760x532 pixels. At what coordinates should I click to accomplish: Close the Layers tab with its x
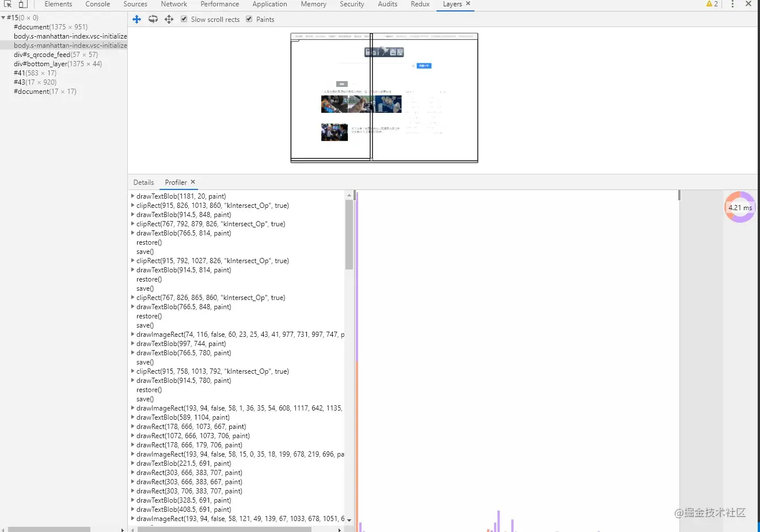(468, 3)
